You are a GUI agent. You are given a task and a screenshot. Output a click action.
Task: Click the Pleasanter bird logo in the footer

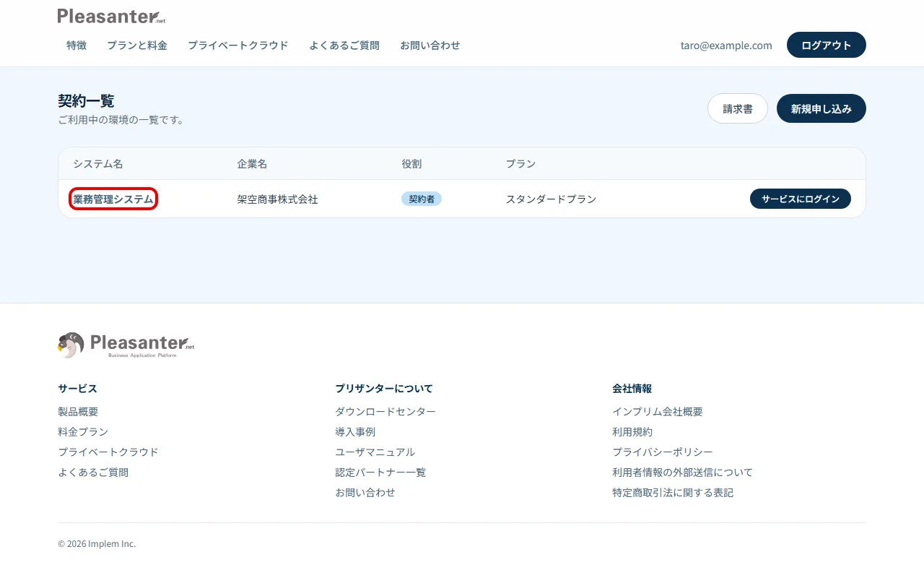(126, 345)
